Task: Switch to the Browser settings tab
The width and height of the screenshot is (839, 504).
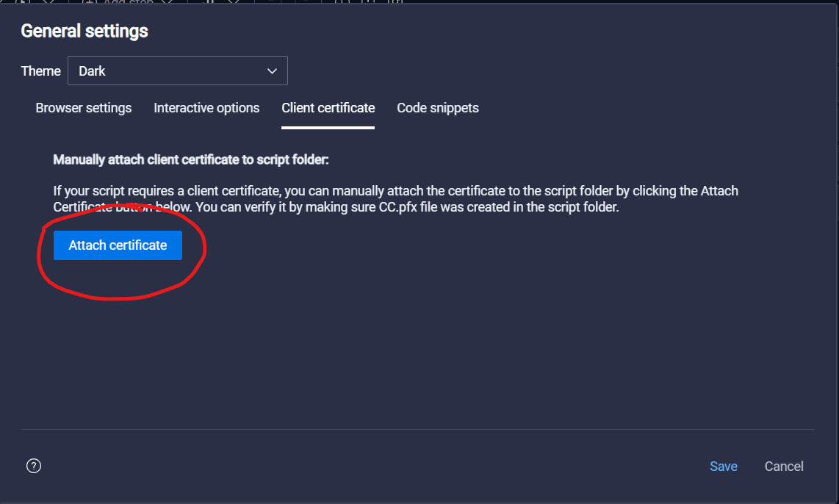Action: [x=84, y=108]
